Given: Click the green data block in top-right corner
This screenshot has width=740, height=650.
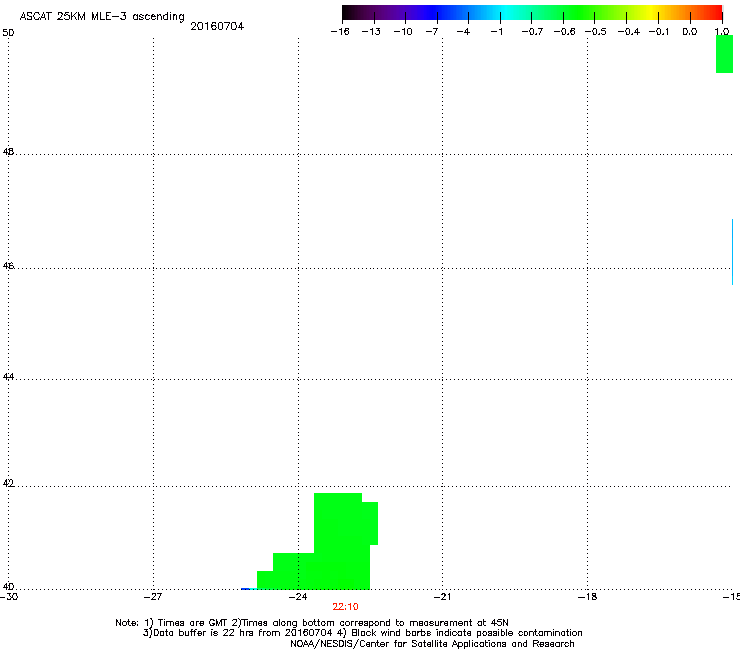Looking at the screenshot, I should 724,54.
